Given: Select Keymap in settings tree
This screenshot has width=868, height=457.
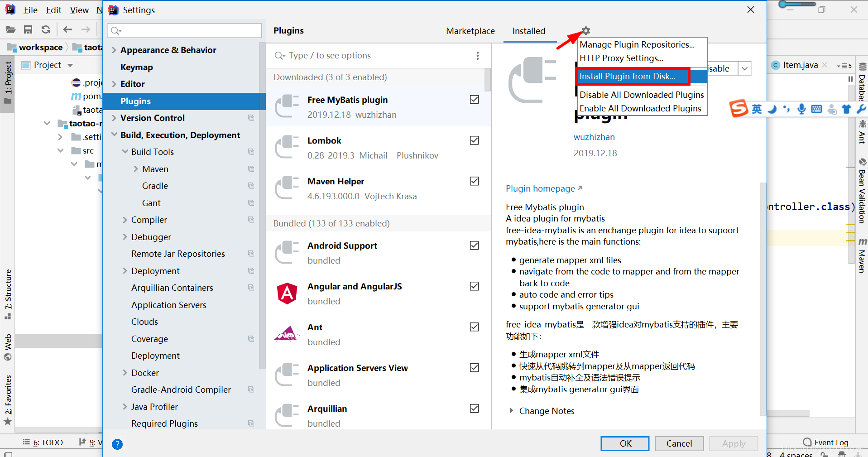Looking at the screenshot, I should pos(137,67).
